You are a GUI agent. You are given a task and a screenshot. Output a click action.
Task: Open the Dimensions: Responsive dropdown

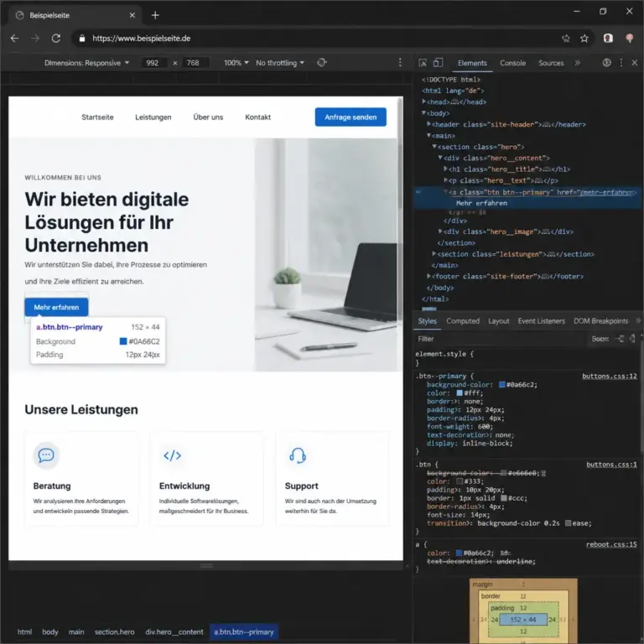click(x=86, y=63)
